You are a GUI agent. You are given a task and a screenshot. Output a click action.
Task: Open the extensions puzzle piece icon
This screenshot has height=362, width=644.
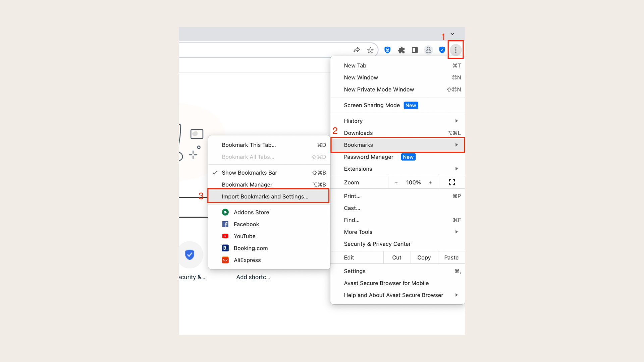401,50
